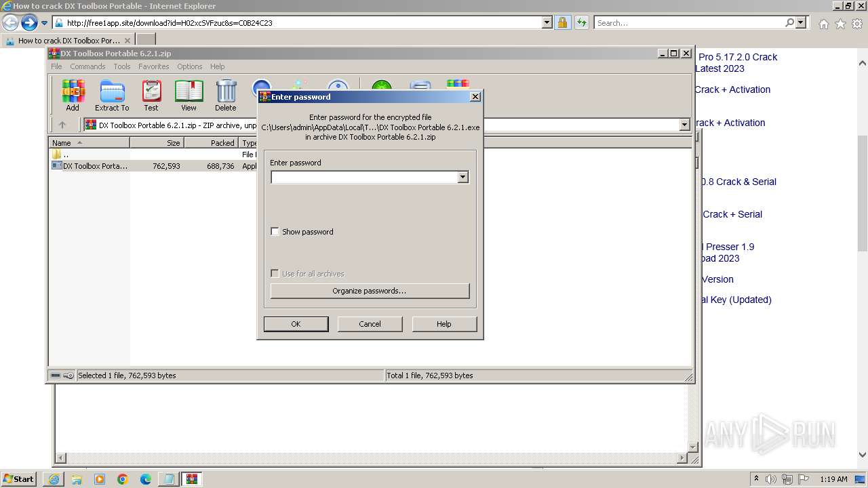Viewport: 868px width, 488px height.
Task: Open the WinRAR Commands menu
Action: (87, 66)
